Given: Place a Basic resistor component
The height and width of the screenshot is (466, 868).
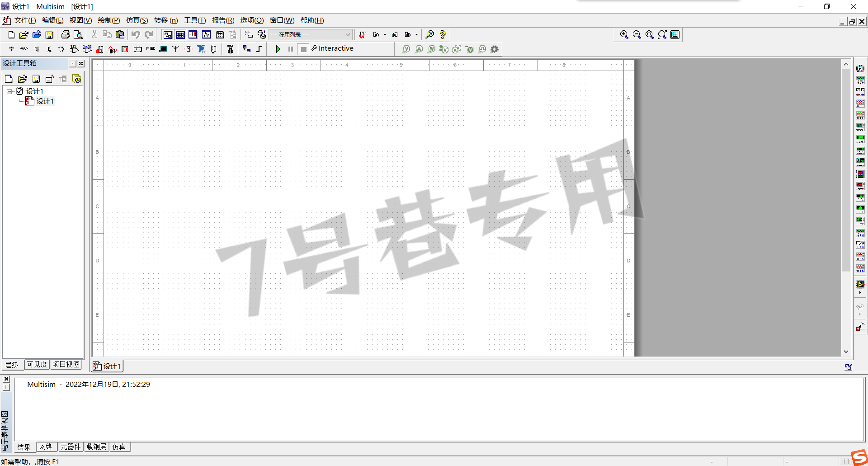Looking at the screenshot, I should click(x=24, y=49).
